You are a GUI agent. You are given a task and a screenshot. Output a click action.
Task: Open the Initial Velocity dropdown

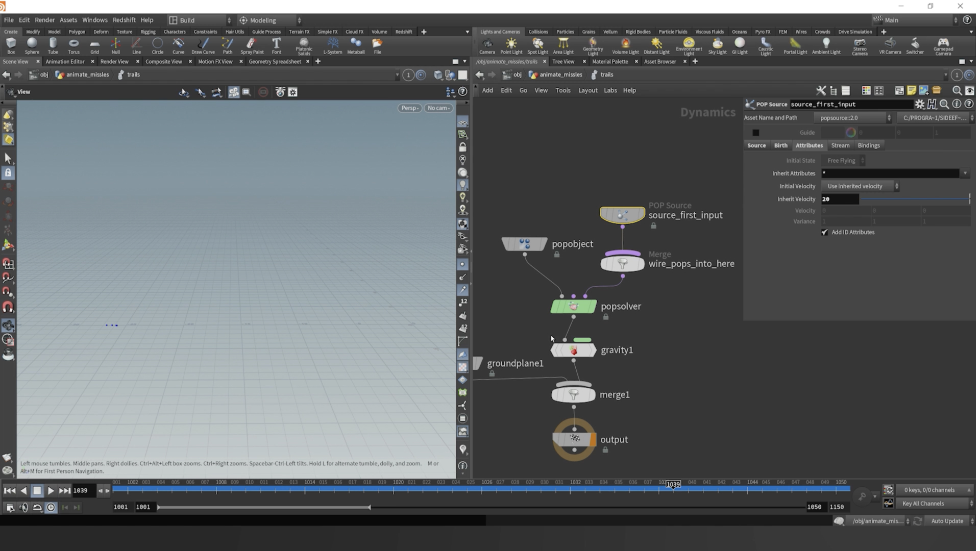coord(861,186)
